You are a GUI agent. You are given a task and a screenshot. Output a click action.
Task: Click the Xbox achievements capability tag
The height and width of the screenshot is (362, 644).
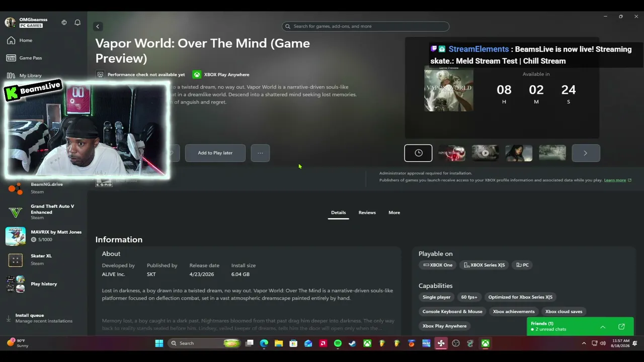tap(514, 312)
